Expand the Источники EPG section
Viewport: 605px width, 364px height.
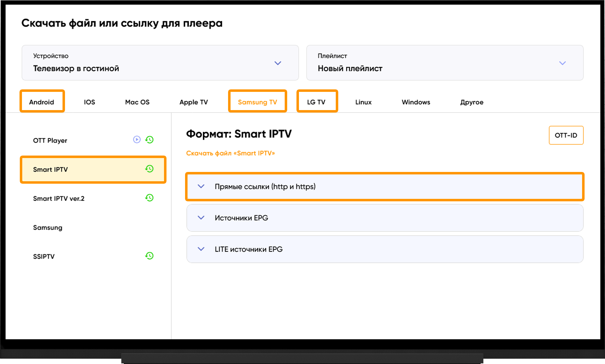pos(385,218)
